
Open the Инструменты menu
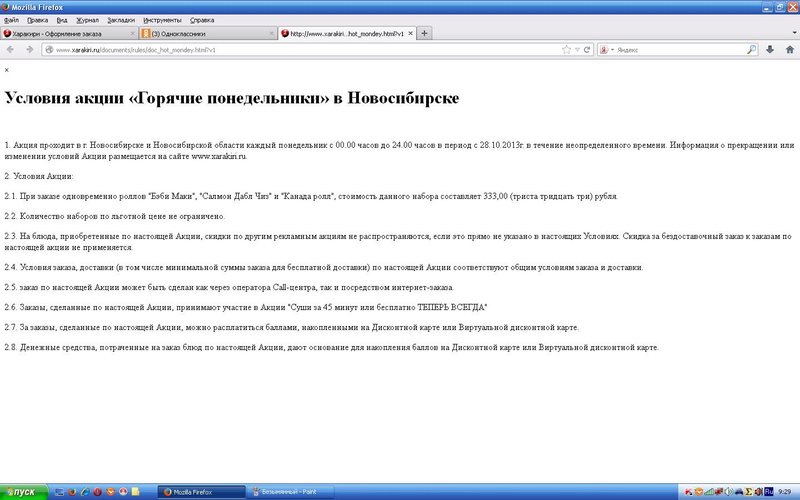(162, 20)
